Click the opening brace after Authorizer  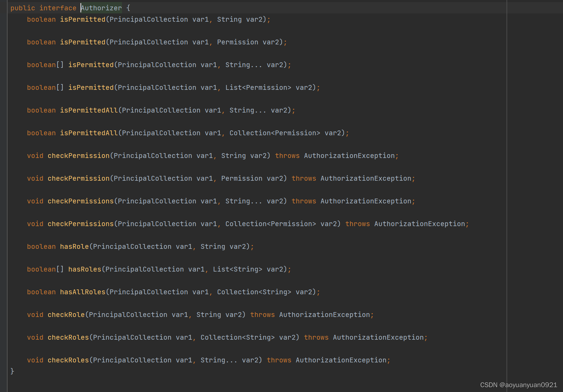coord(128,8)
